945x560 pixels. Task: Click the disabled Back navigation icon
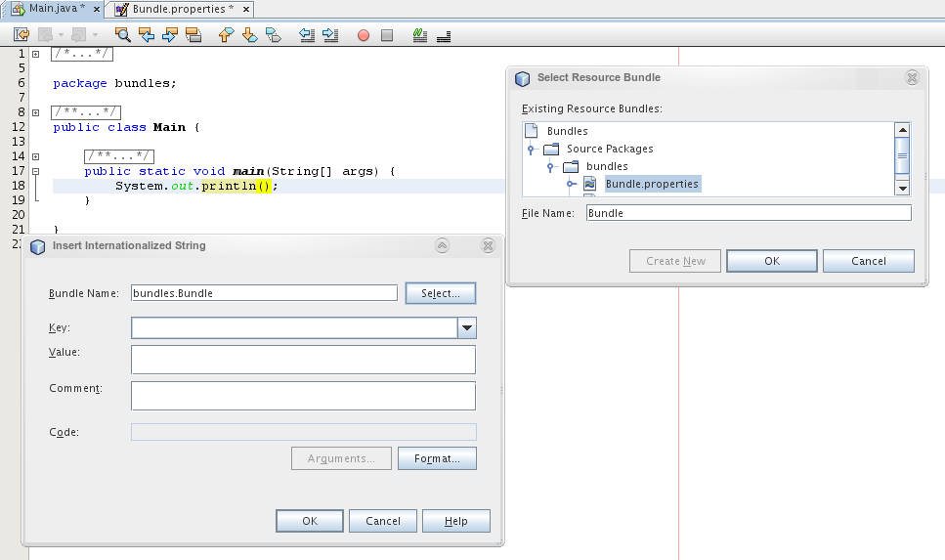[x=45, y=35]
